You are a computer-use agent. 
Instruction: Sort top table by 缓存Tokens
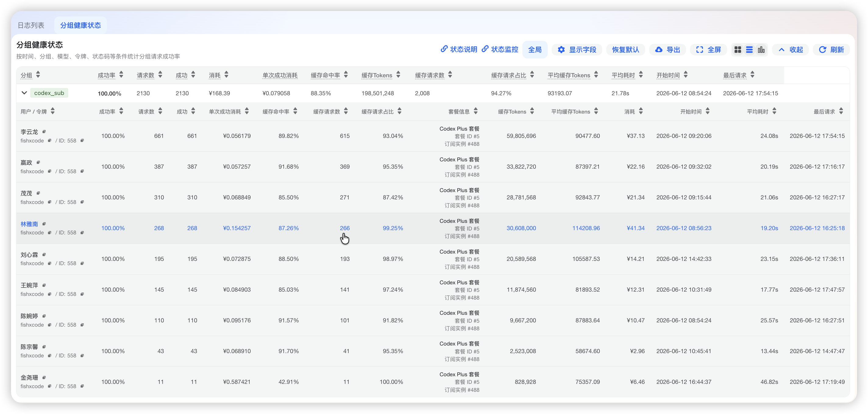398,75
